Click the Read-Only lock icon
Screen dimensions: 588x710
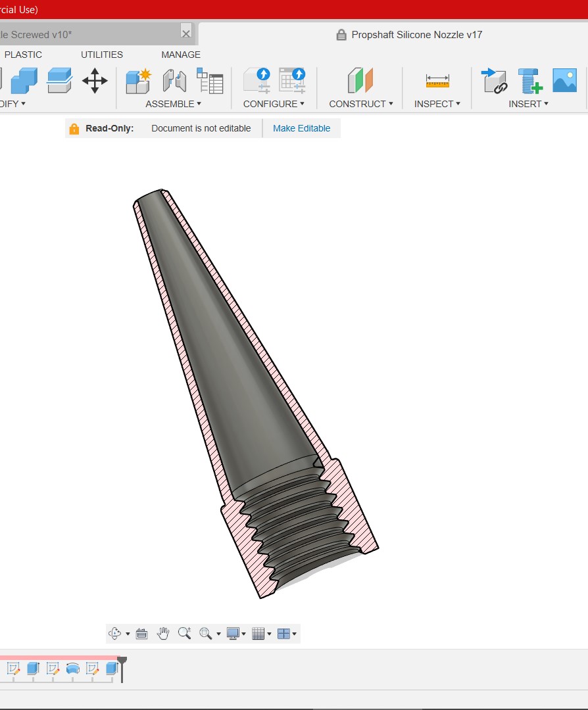74,129
